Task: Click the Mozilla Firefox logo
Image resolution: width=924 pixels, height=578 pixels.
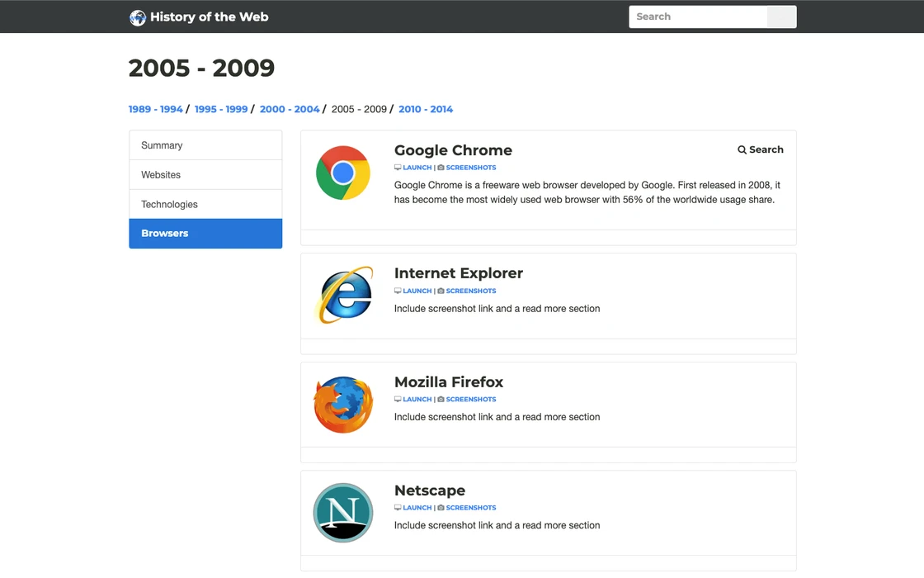Action: coord(343,405)
